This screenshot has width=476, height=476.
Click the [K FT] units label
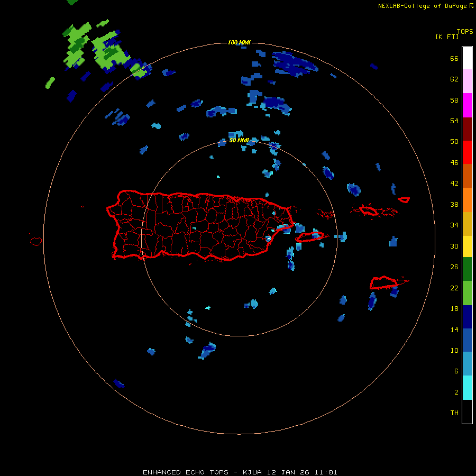[x=447, y=36]
